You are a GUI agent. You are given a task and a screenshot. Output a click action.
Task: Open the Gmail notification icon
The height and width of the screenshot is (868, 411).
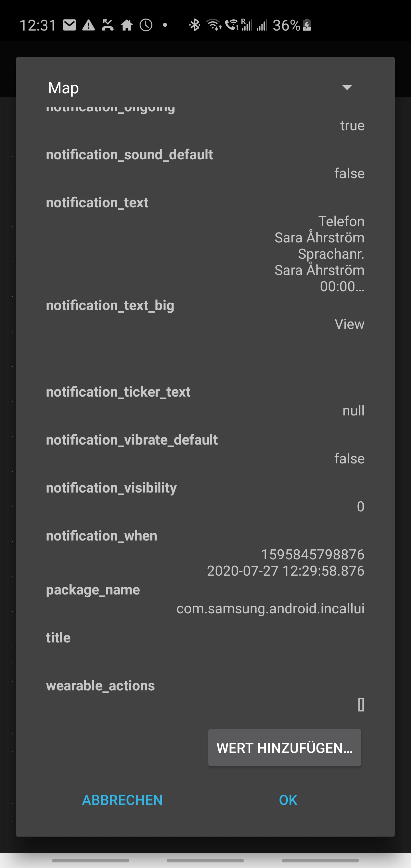tap(70, 25)
